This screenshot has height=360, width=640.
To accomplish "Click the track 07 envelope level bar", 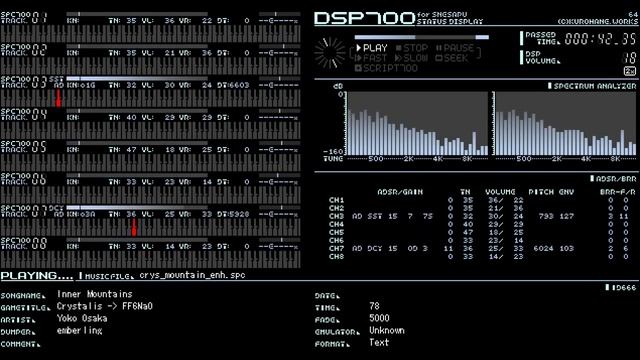I will pyautogui.click(x=137, y=207).
